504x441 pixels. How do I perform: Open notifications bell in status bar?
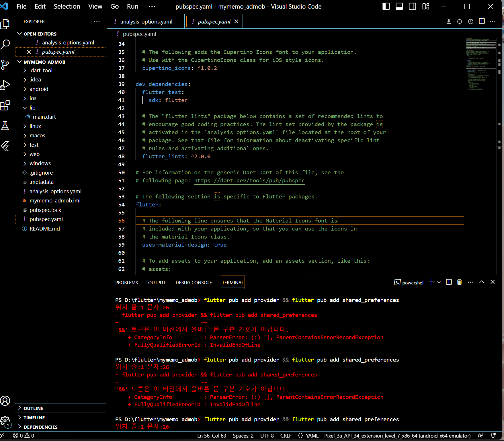493,436
